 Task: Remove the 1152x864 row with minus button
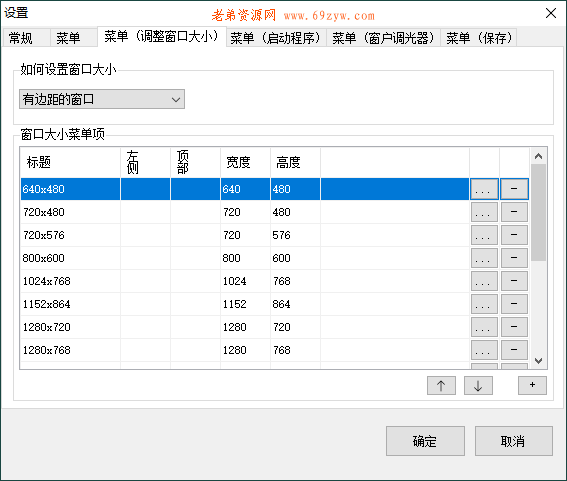pyautogui.click(x=514, y=304)
